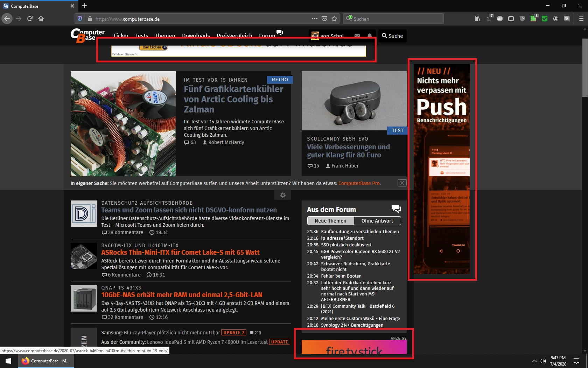The width and height of the screenshot is (588, 368).
Task: Close the ComputerBase tab
Action: click(72, 6)
